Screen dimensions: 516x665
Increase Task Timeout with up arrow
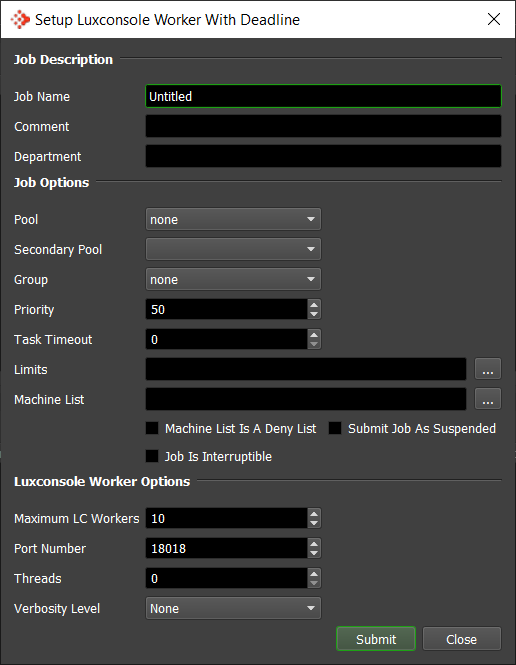(x=314, y=334)
